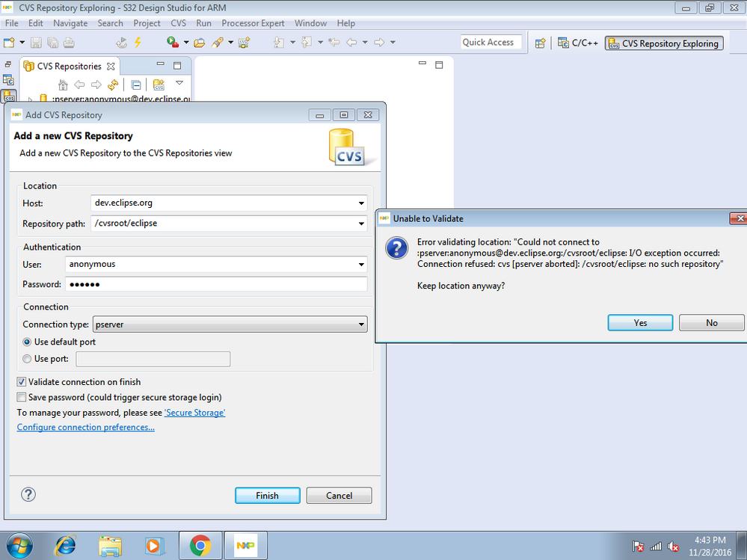747x560 pixels.
Task: Click No in Unable to Validate dialog
Action: (x=712, y=323)
